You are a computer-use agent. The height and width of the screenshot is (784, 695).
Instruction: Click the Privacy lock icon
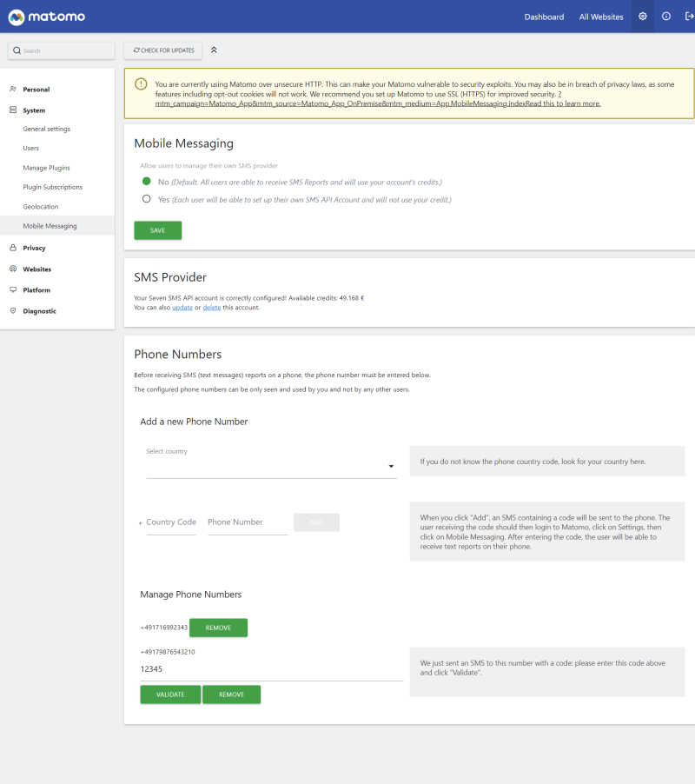click(11, 247)
